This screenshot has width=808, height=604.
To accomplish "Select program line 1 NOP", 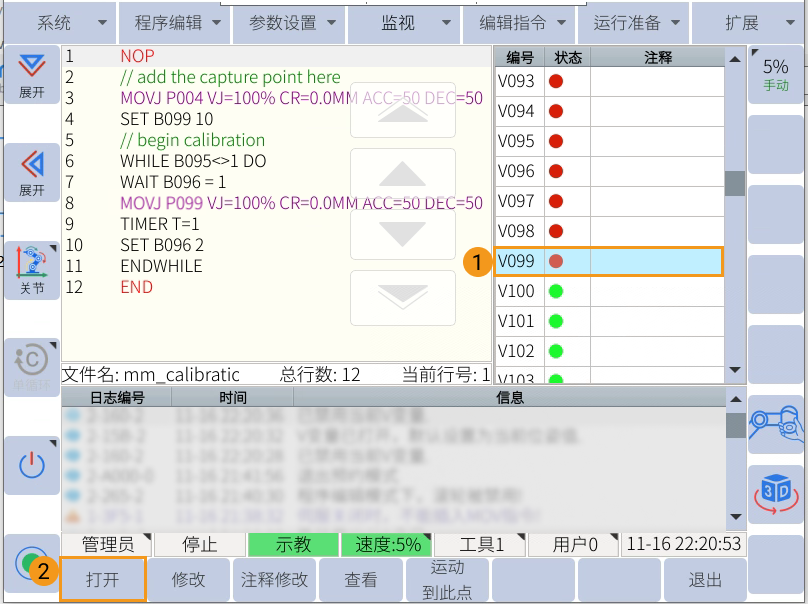I will coord(277,56).
